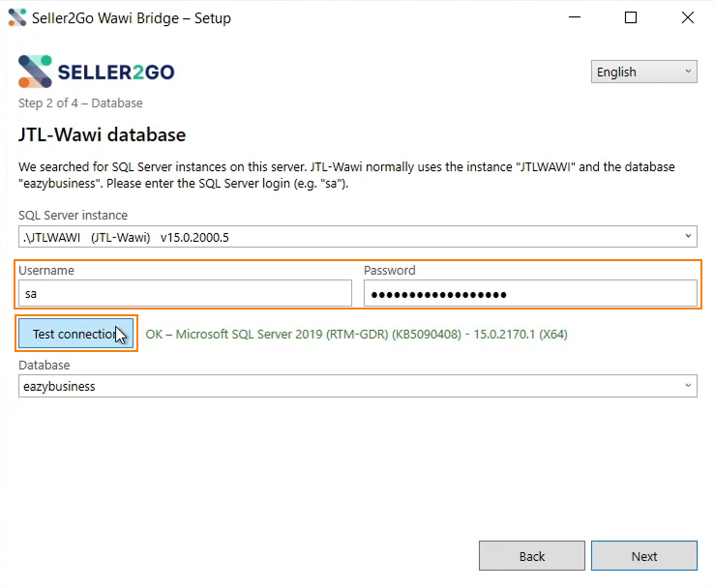Focus the Username field containing sa
The image size is (714, 588).
pos(185,294)
